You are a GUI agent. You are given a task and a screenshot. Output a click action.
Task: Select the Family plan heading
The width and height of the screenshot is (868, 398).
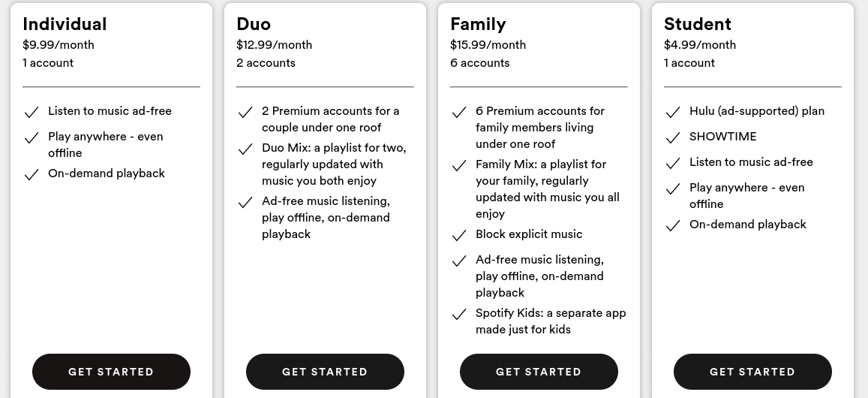coord(479,24)
